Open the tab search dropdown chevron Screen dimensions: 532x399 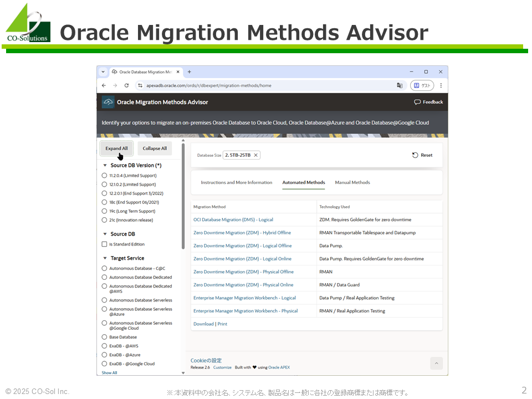point(103,72)
